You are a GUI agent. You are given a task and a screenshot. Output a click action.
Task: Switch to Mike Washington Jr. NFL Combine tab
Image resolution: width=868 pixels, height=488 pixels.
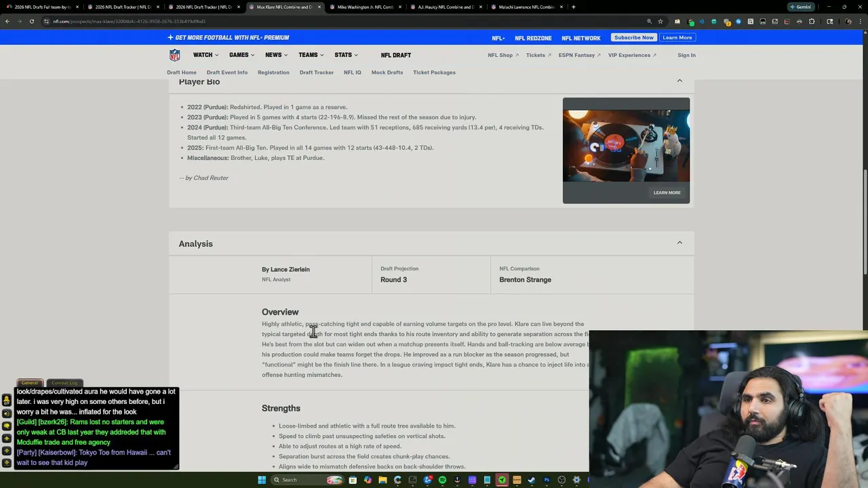pyautogui.click(x=365, y=7)
